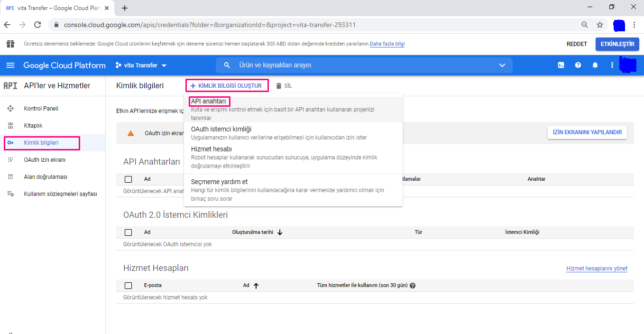644x334 pixels.
Task: Activate Cloud Shell terminal icon
Action: pyautogui.click(x=561, y=65)
